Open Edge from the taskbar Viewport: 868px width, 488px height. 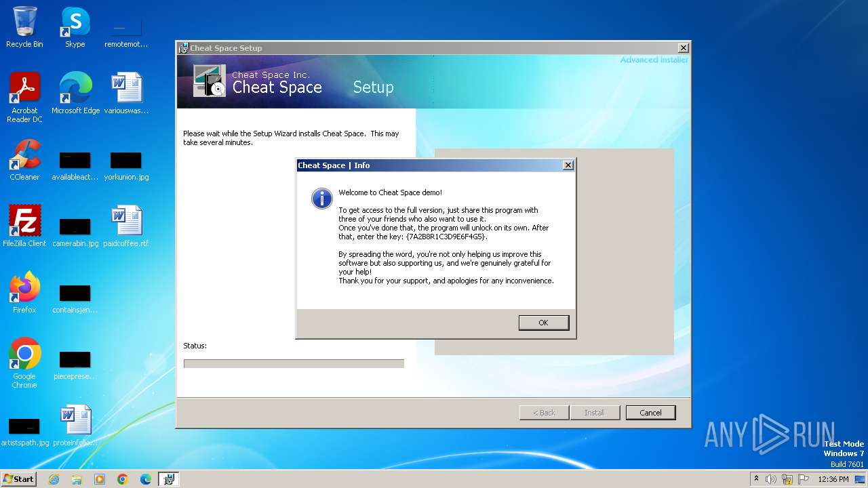point(146,479)
